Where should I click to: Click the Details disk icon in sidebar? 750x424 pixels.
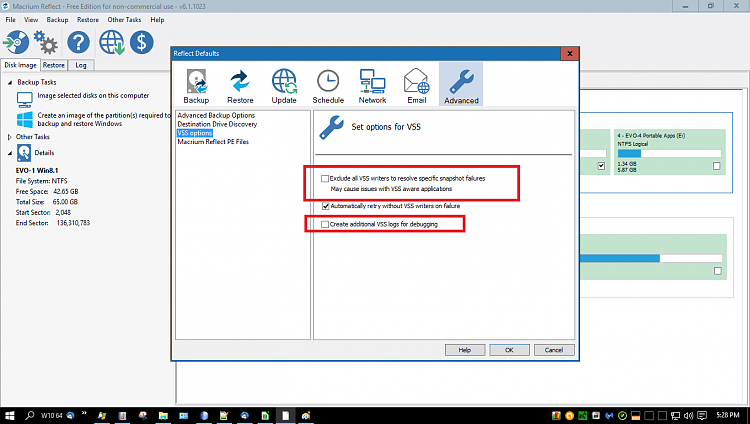[24, 153]
